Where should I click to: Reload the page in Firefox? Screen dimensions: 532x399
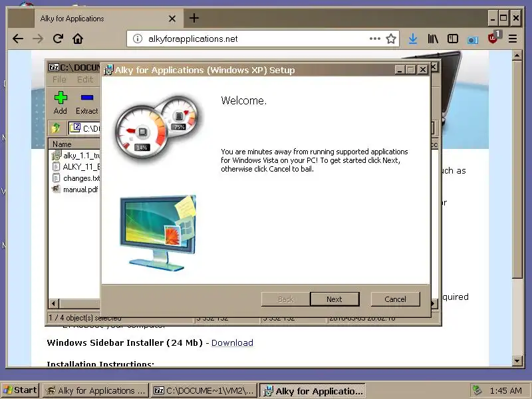[58, 39]
